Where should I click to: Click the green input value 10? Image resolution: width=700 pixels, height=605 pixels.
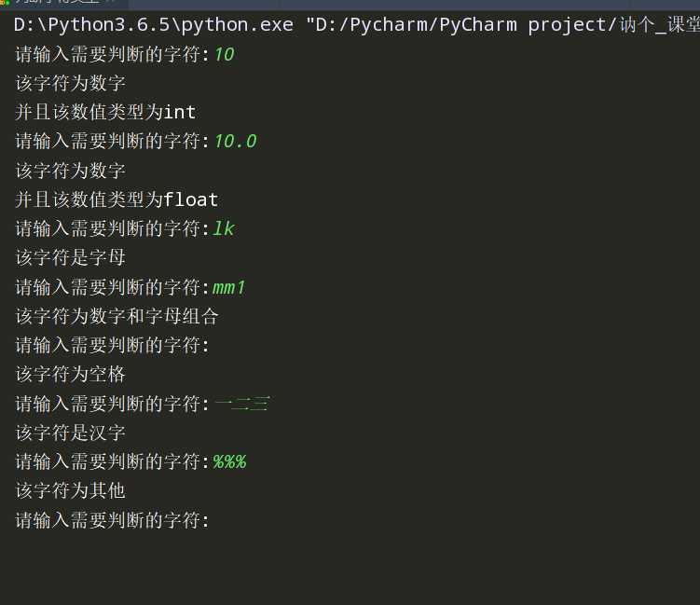(224, 55)
